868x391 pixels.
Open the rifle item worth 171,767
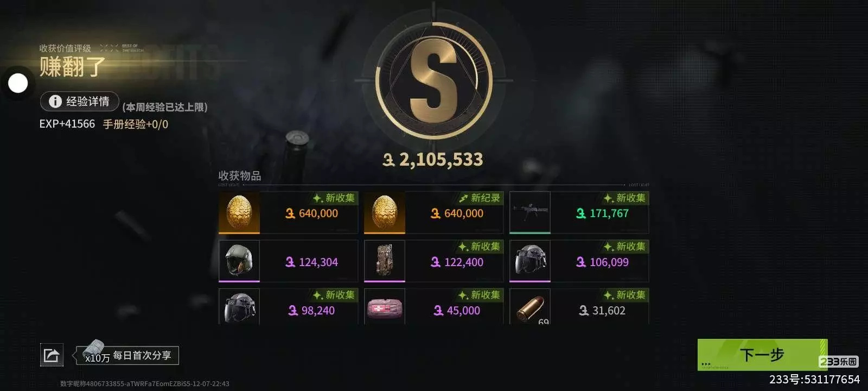pyautogui.click(x=579, y=213)
